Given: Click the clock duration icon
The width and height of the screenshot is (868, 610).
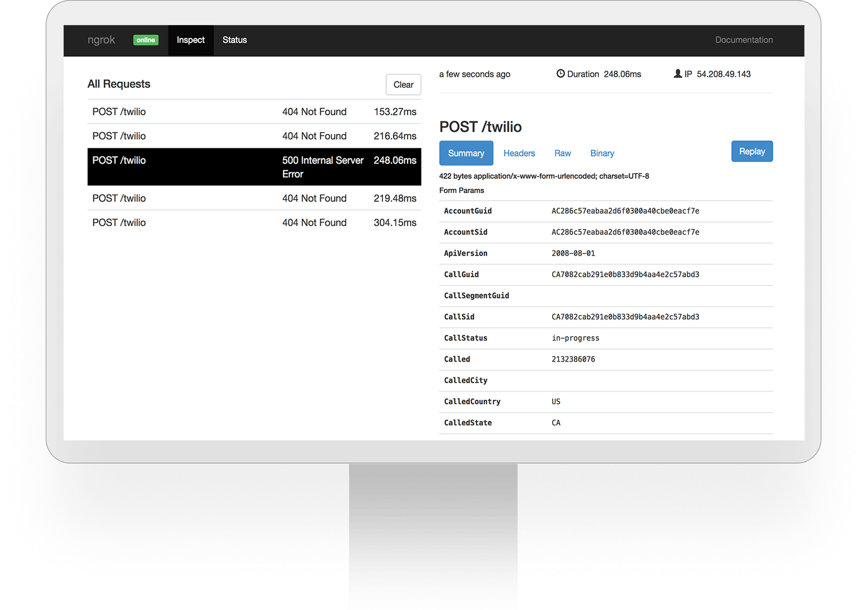Looking at the screenshot, I should coord(560,74).
